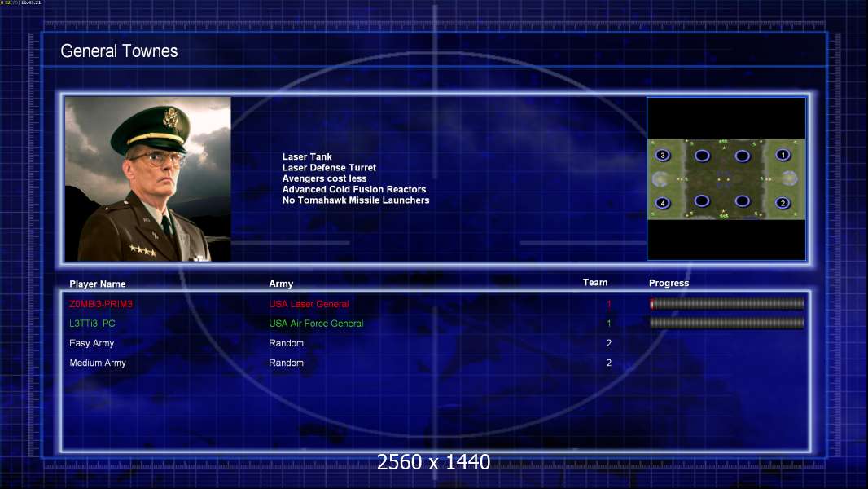Viewport: 868px width, 489px height.
Task: Click team number in Medium Army row
Action: tap(608, 363)
